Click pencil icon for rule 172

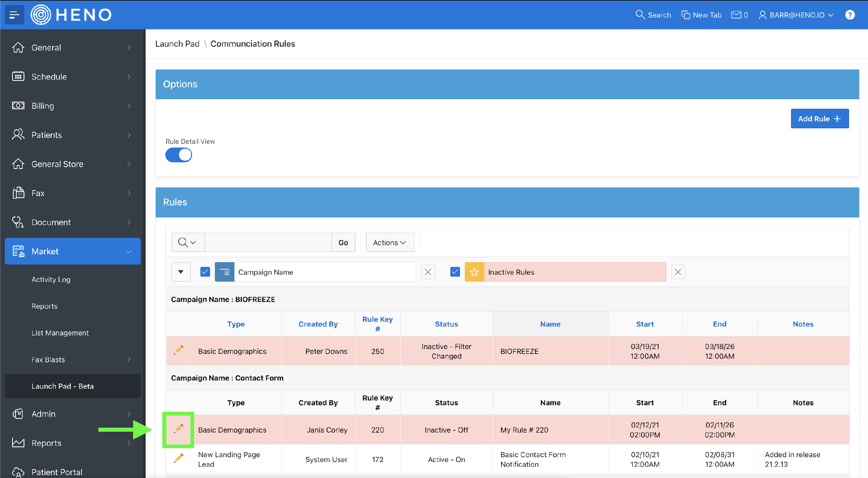click(179, 458)
